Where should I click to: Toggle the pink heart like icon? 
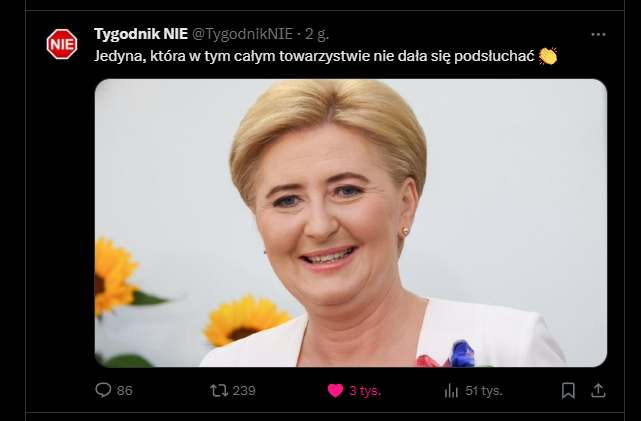pyautogui.click(x=335, y=390)
